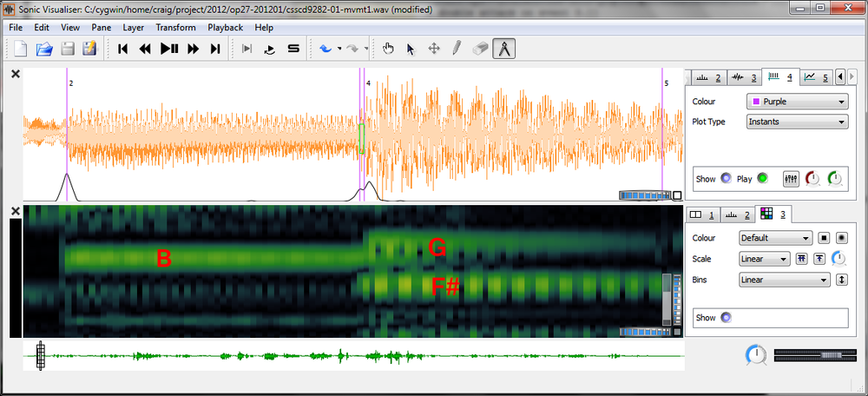Choose the Navigate hand tool

388,49
